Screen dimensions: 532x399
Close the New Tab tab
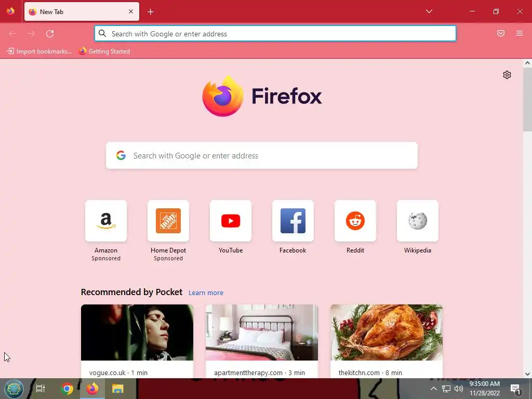click(131, 11)
